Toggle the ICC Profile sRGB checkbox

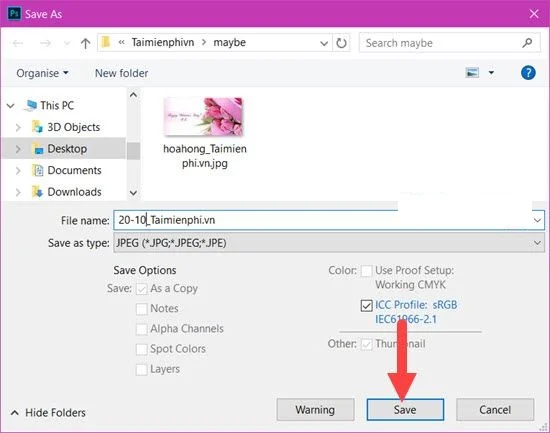(366, 305)
